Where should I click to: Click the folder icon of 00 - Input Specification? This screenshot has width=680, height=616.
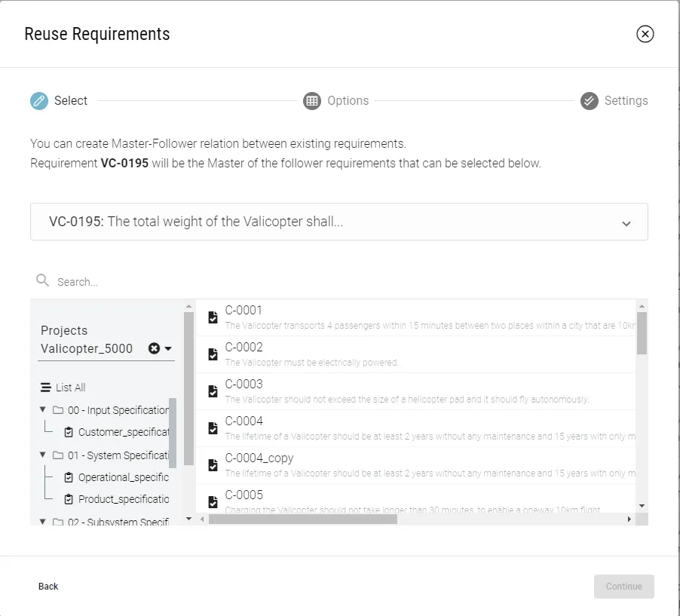58,410
